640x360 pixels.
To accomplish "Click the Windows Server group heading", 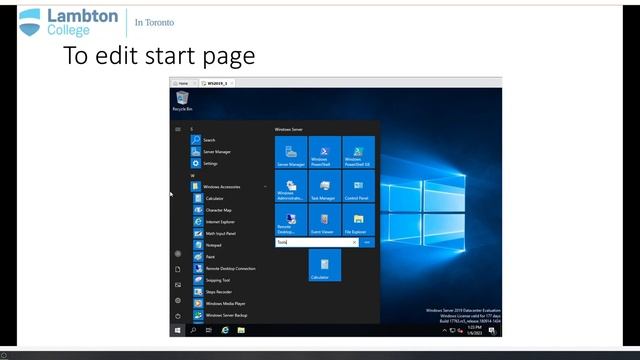I will click(289, 129).
